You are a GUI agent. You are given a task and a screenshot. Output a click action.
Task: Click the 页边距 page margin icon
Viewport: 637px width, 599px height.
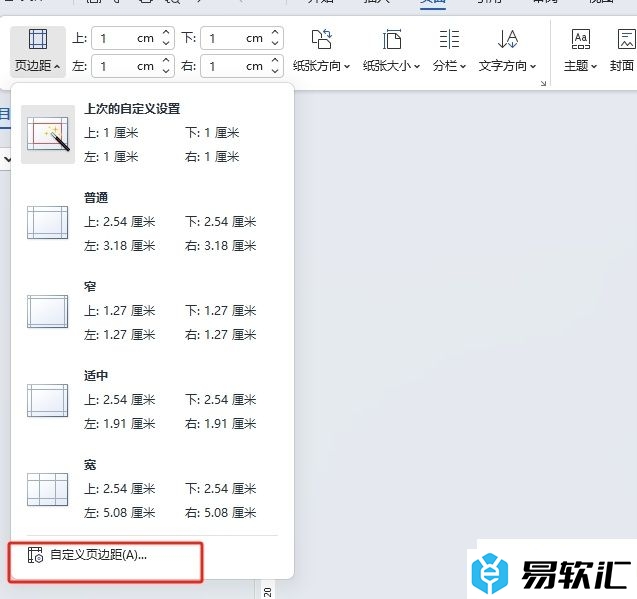[x=38, y=39]
